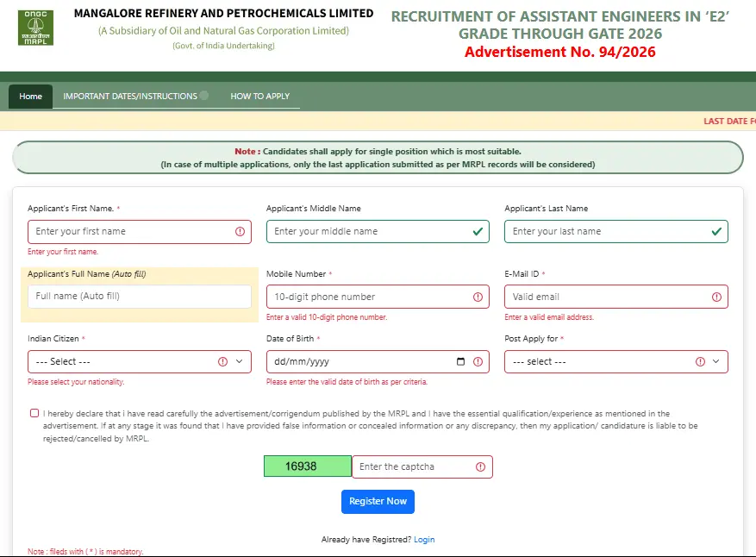
Task: Click the warning icon in Mobile Number field
Action: click(478, 297)
